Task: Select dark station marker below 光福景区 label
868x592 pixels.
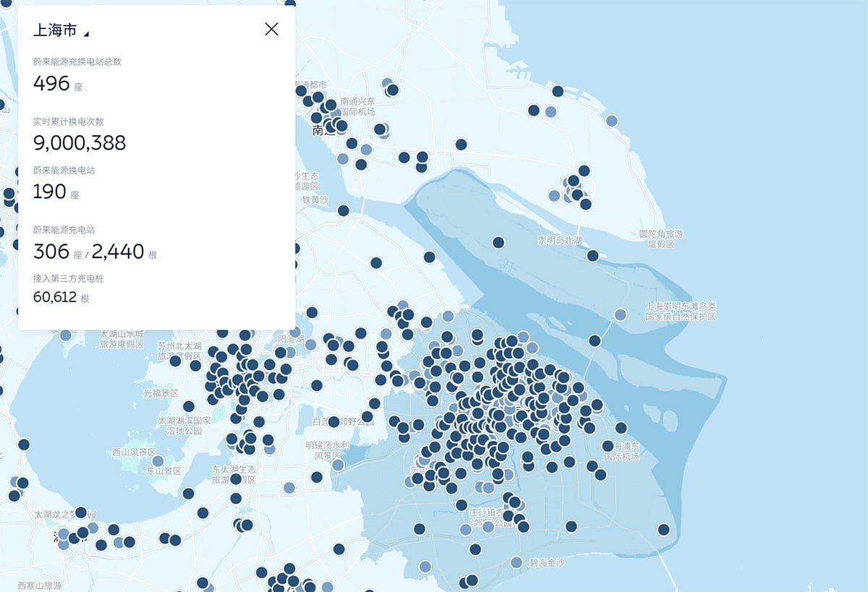Action: (x=189, y=406)
